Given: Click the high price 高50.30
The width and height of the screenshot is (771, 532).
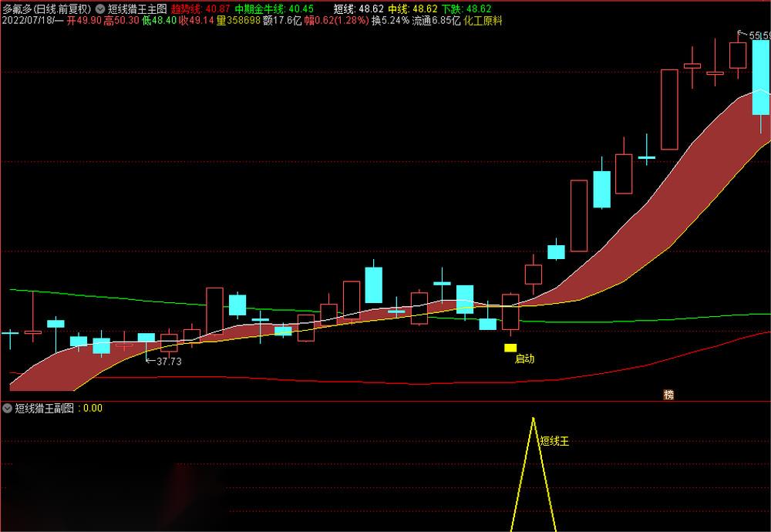Looking at the screenshot, I should (122, 21).
